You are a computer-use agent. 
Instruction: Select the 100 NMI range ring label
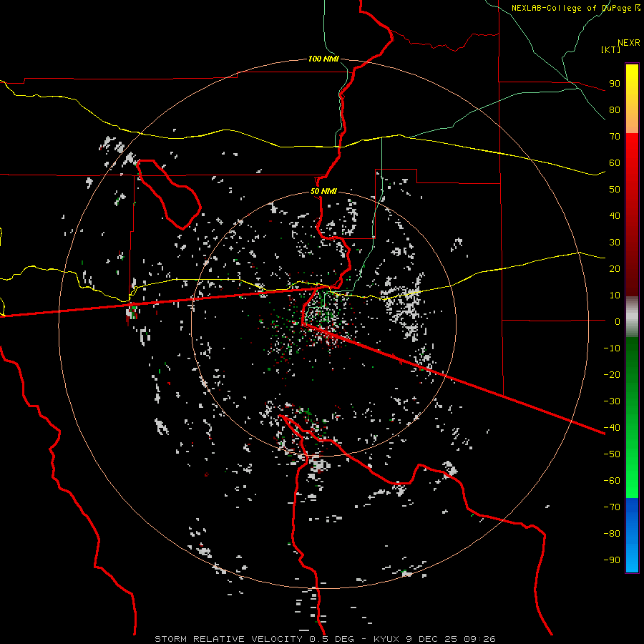323,59
